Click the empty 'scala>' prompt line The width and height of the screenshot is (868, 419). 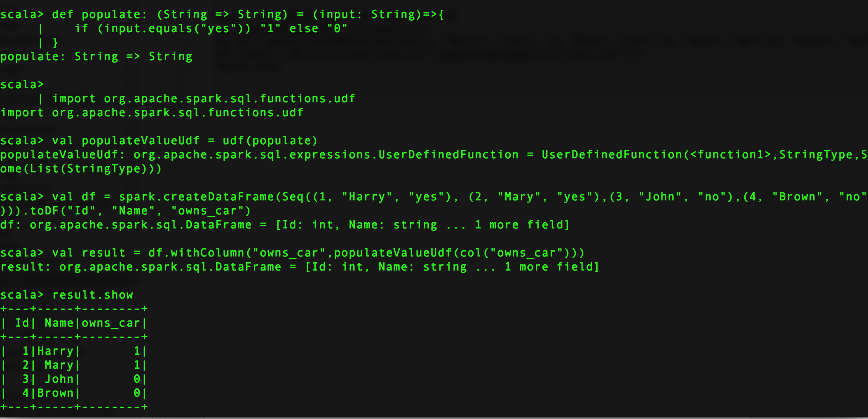tap(22, 85)
